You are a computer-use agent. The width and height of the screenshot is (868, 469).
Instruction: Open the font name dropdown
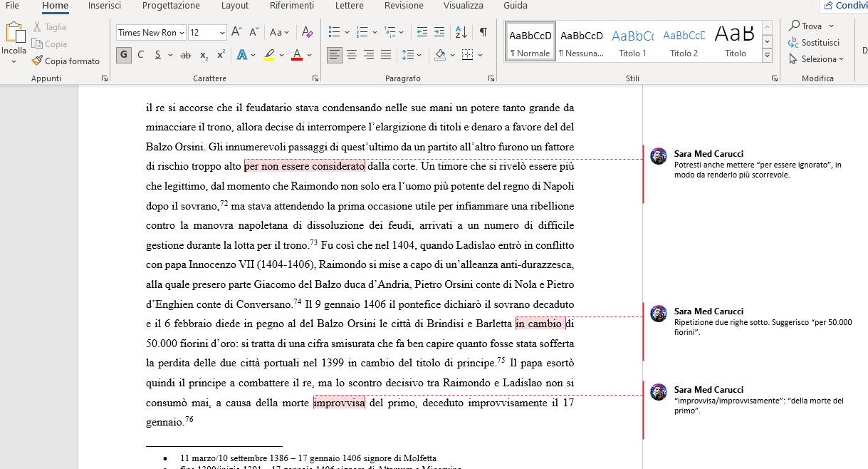pos(182,33)
